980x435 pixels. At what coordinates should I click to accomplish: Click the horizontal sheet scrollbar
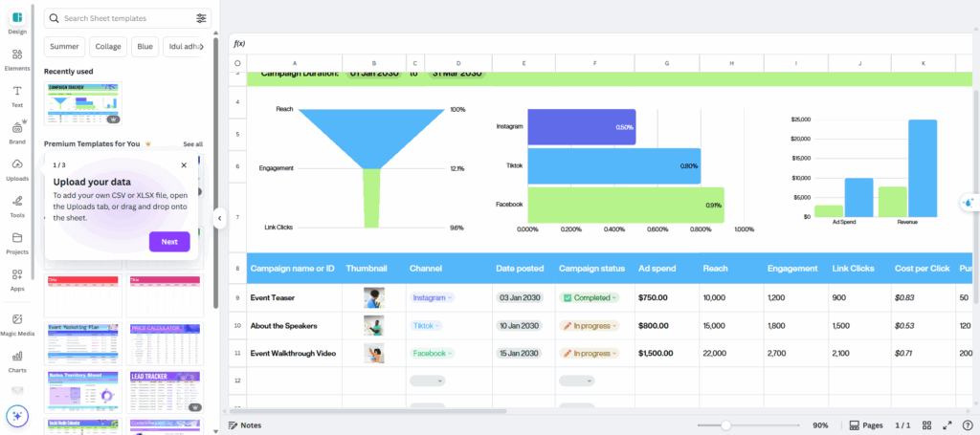pos(367,411)
